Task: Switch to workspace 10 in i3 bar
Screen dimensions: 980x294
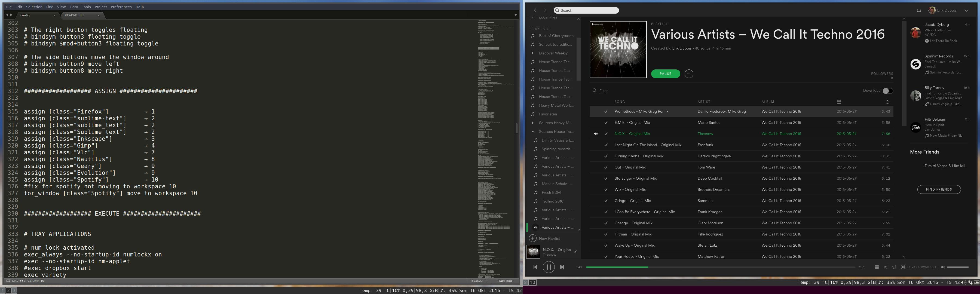Action: pyautogui.click(x=533, y=282)
